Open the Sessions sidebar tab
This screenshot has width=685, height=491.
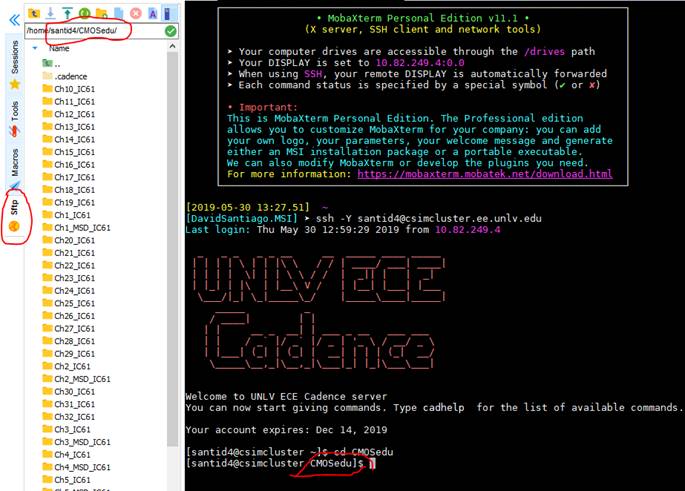[15, 64]
